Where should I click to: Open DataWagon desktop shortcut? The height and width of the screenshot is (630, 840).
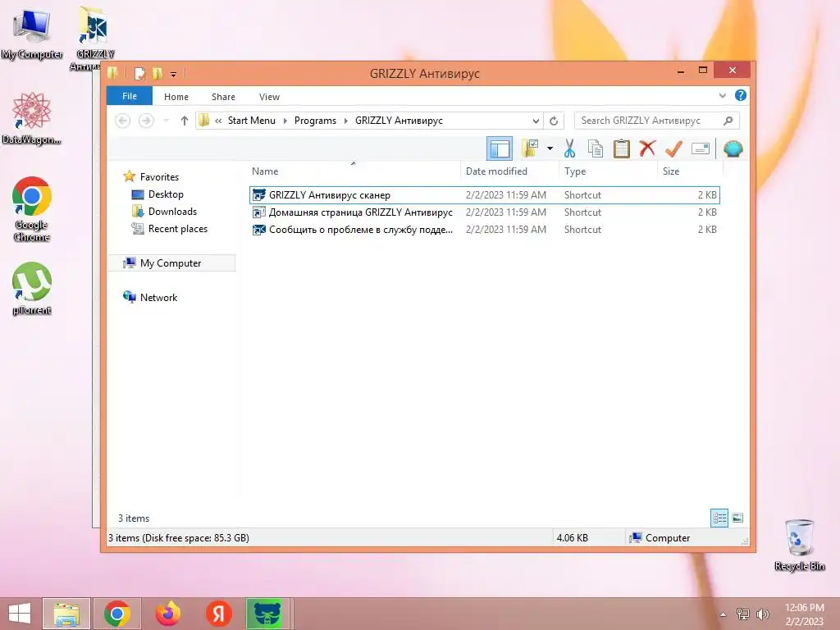32,118
